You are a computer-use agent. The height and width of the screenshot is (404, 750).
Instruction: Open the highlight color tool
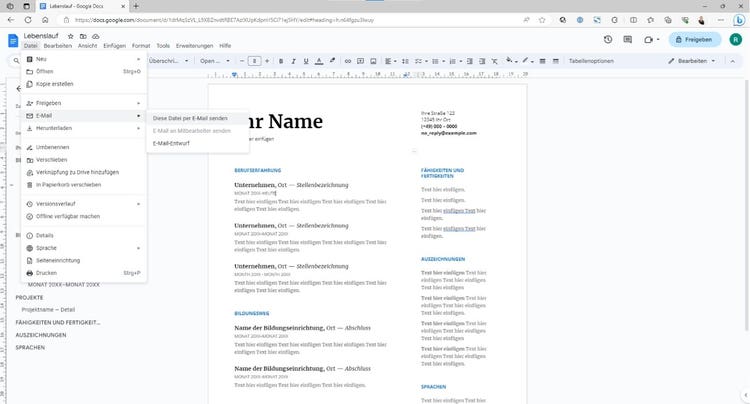(332, 61)
